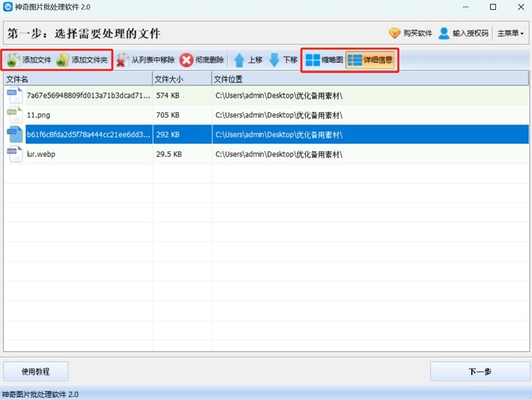
Task: Click the 购买软件 buy software icon
Action: (394, 33)
